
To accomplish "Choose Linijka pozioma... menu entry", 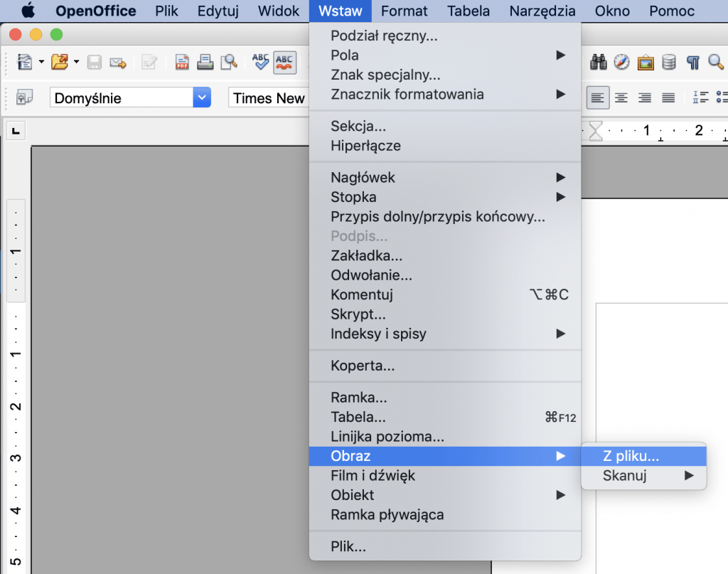I will pyautogui.click(x=445, y=437).
